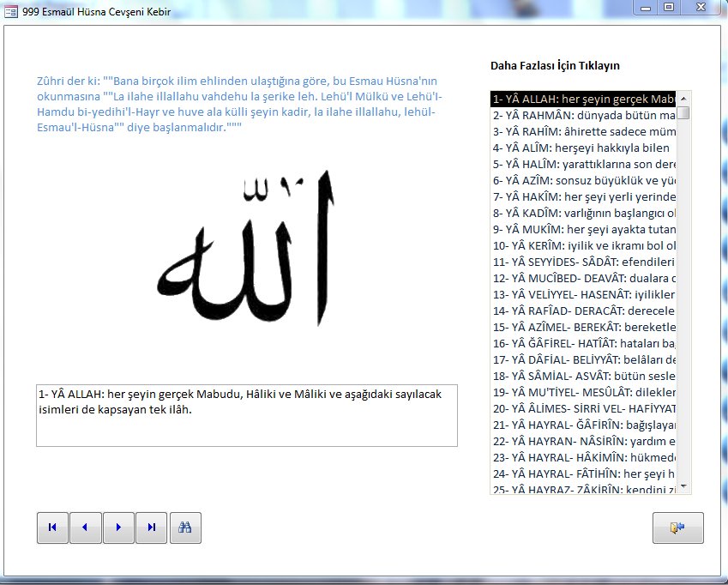Select "15- YÂ AZÎMEL- BEREKÂT" entry

click(583, 327)
